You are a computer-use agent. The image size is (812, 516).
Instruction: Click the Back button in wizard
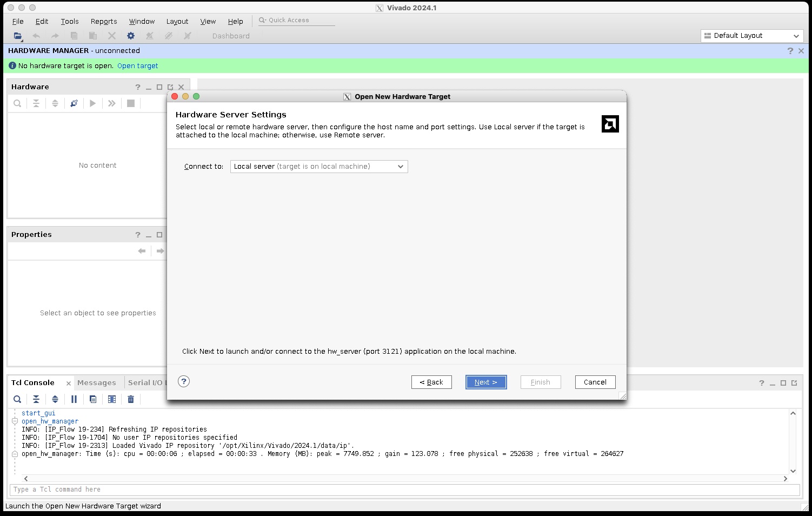click(x=431, y=382)
